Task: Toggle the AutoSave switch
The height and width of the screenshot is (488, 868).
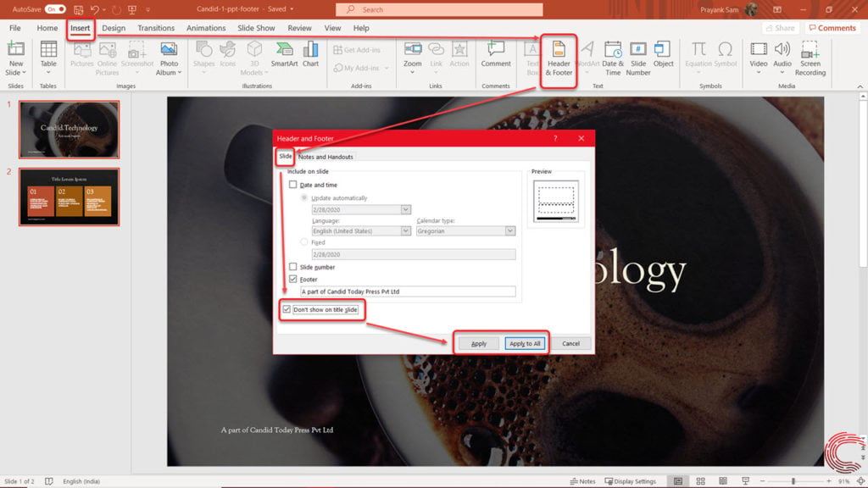Action: [x=55, y=9]
